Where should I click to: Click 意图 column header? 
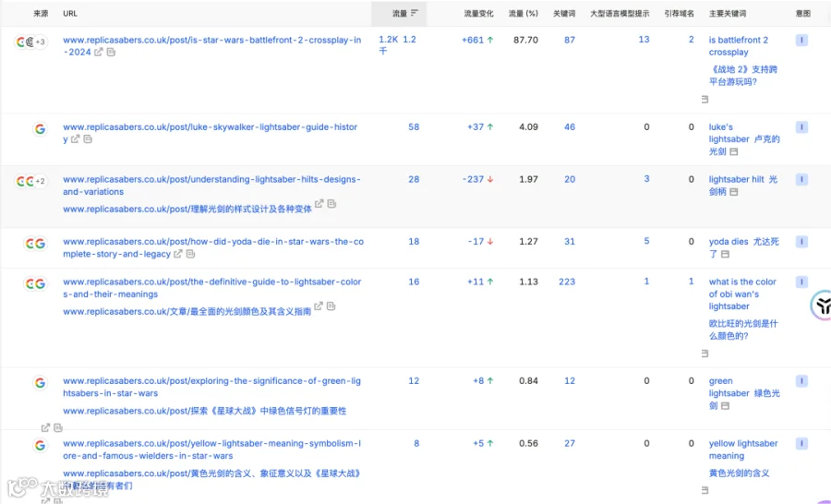click(x=803, y=14)
